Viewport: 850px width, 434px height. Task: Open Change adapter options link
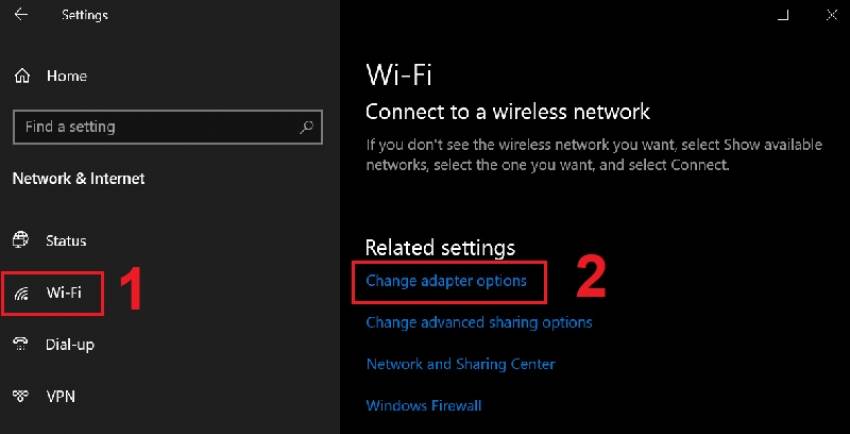[x=446, y=281]
